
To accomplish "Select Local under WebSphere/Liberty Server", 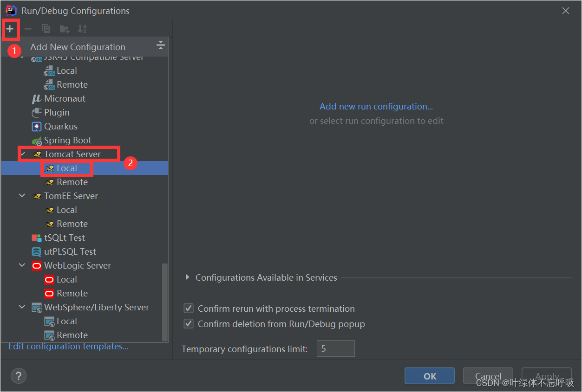I will (67, 321).
